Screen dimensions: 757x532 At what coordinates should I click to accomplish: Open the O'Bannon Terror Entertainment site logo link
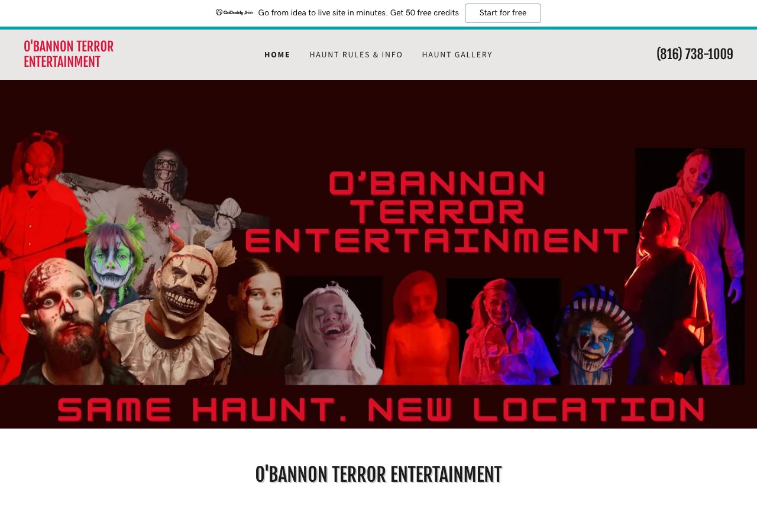coord(69,54)
